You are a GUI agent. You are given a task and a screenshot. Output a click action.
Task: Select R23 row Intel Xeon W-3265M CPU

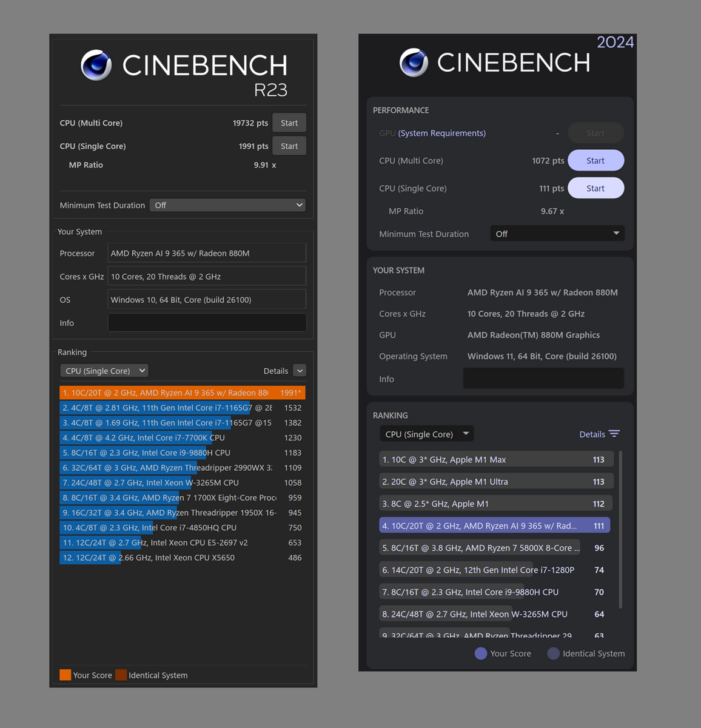point(182,482)
